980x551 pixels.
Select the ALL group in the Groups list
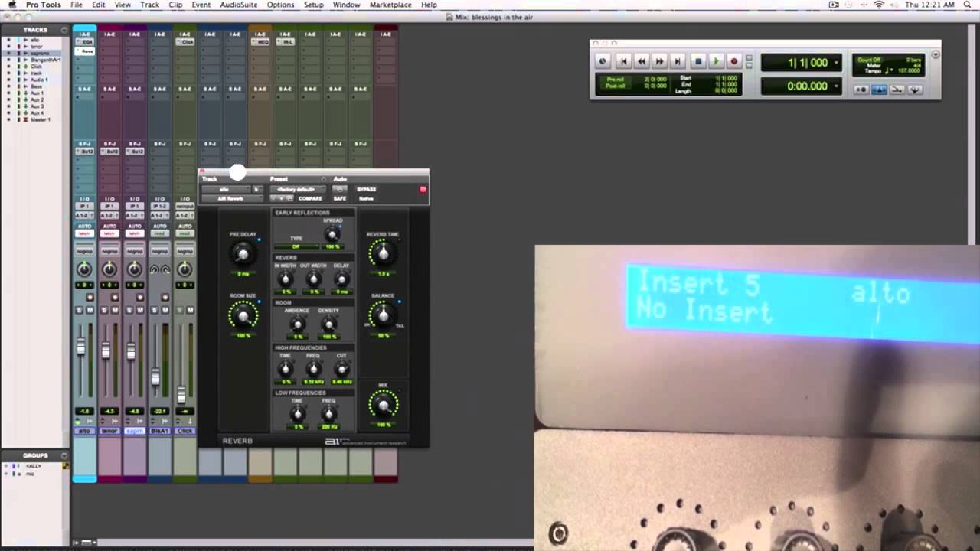(33, 466)
